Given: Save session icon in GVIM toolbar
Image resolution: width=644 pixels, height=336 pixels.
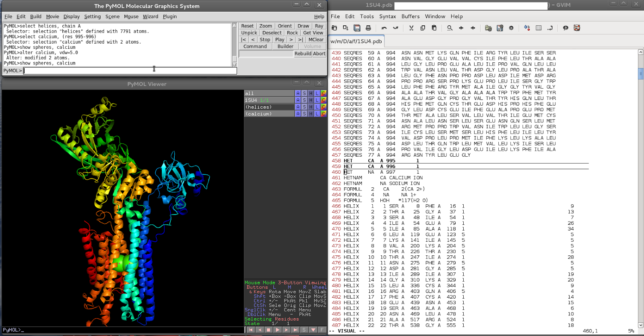Looking at the screenshot, I should [500, 28].
